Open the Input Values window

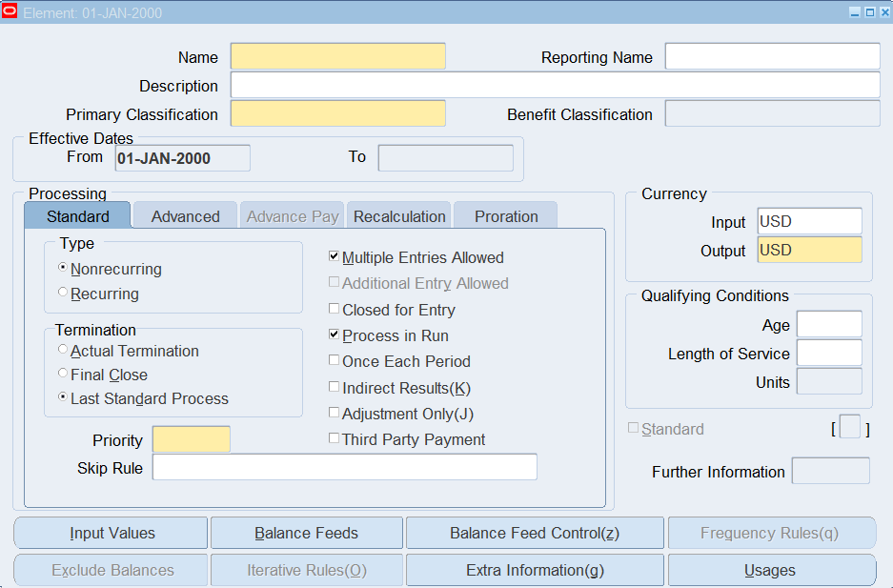pyautogui.click(x=112, y=534)
